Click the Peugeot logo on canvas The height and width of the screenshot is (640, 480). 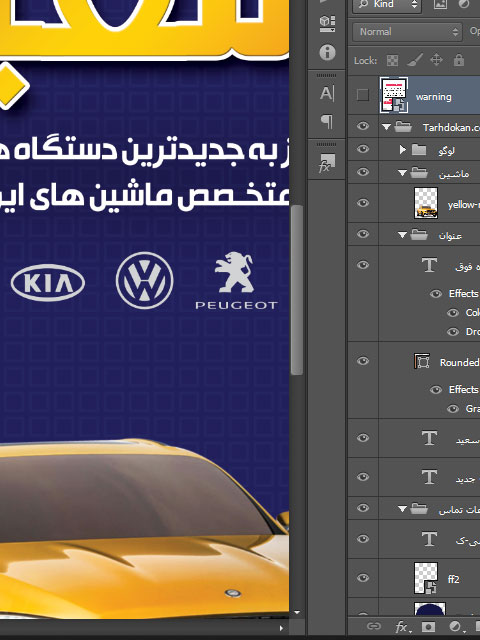236,281
